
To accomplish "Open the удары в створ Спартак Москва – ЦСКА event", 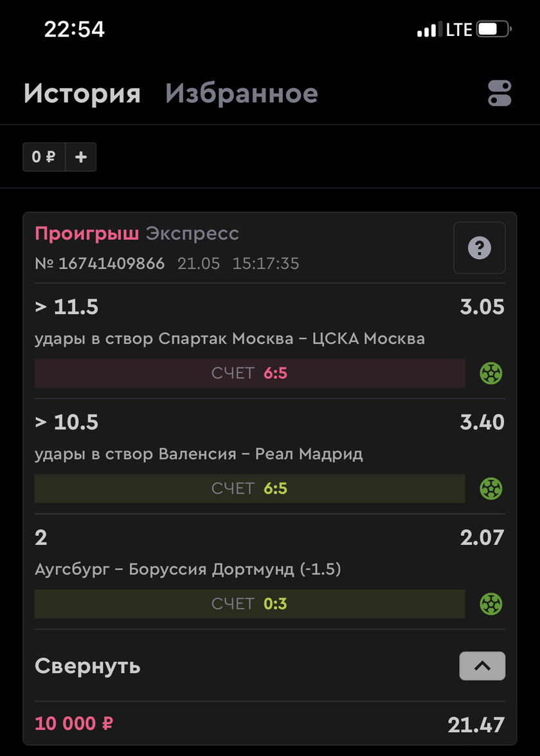I will point(230,338).
